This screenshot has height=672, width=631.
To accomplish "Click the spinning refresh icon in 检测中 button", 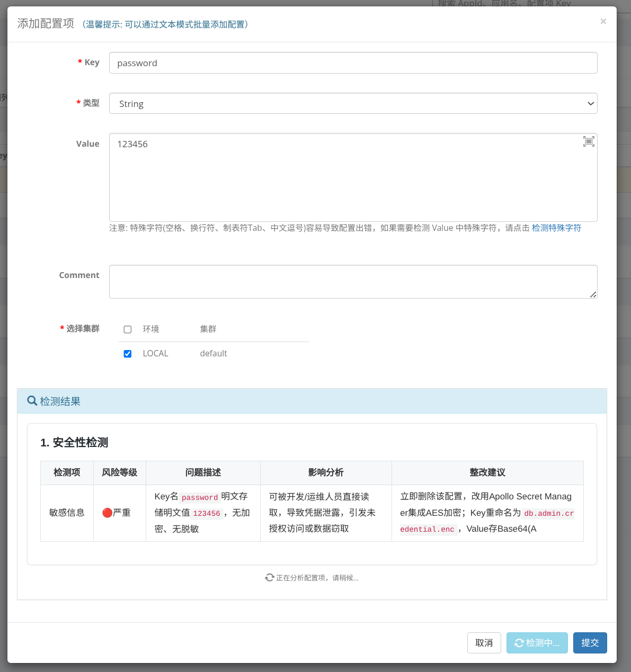I will [518, 642].
